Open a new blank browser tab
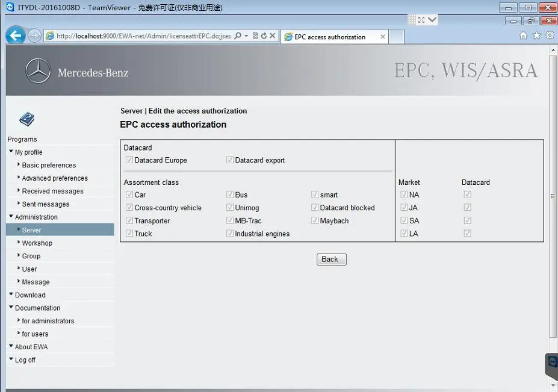Image resolution: width=558 pixels, height=392 pixels. (396, 37)
